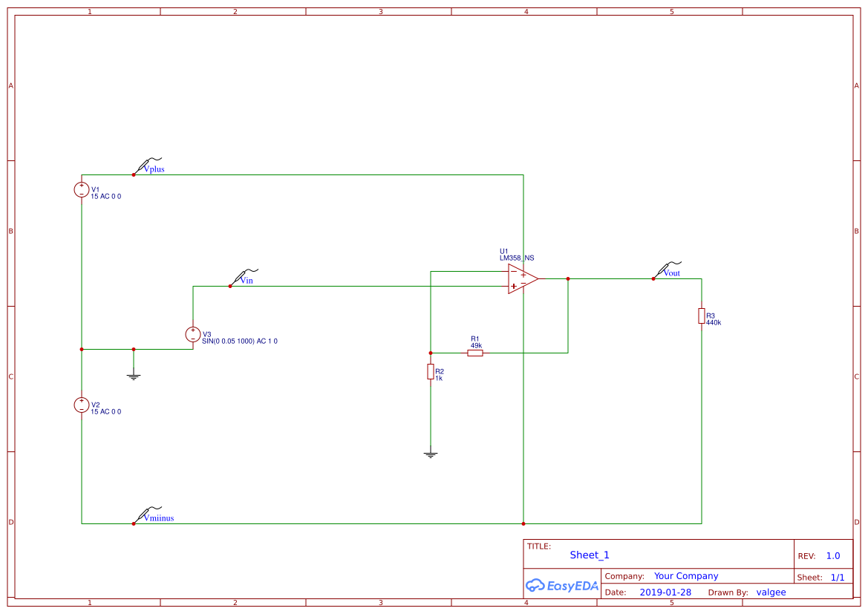Click the R1 designator label
The width and height of the screenshot is (868, 614).
[475, 339]
